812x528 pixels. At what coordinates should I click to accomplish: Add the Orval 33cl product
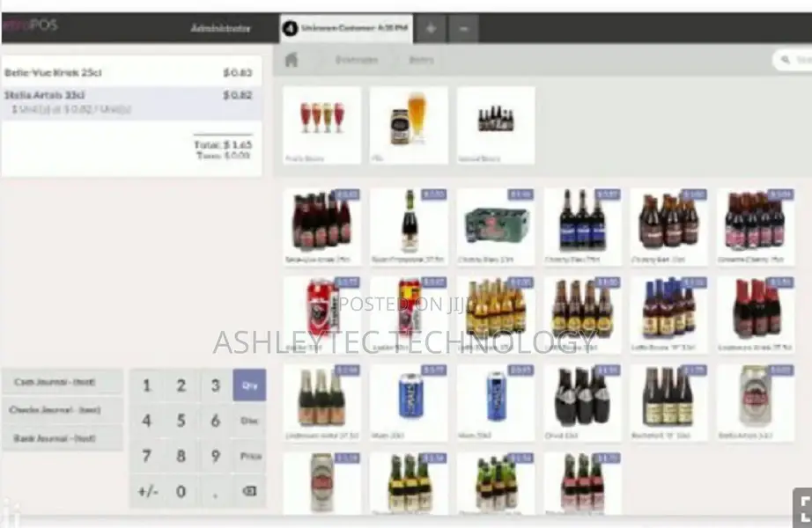click(583, 403)
